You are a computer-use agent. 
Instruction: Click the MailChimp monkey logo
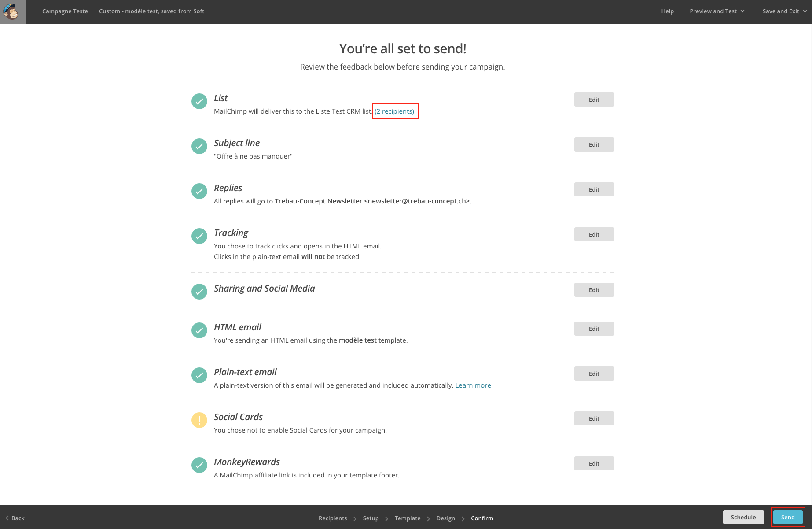click(13, 12)
